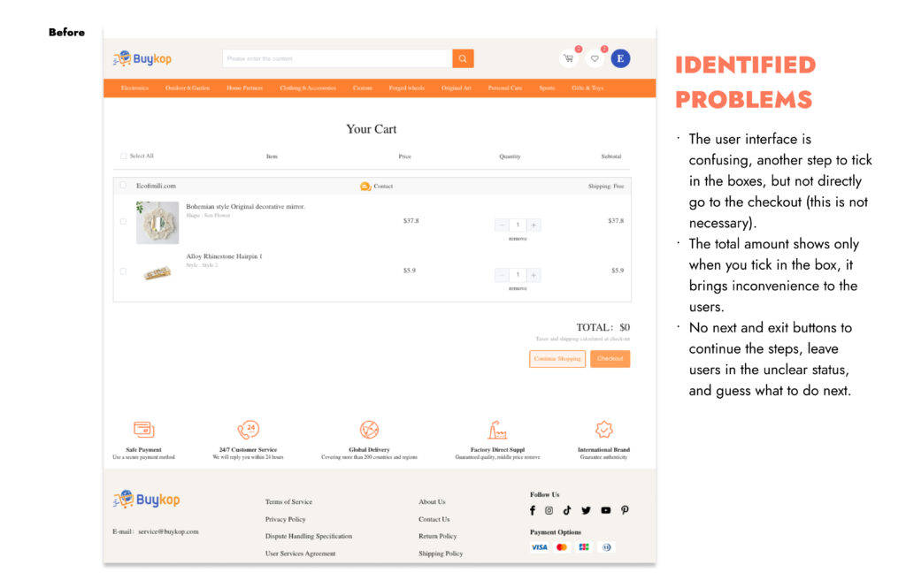Open Dispute Handling Specification link

tap(309, 536)
